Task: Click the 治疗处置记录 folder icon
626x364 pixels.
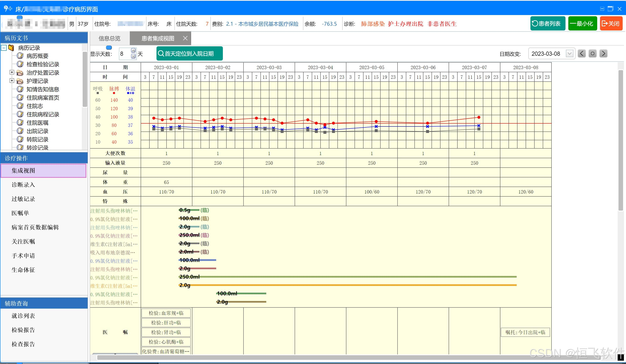Action: (x=20, y=73)
